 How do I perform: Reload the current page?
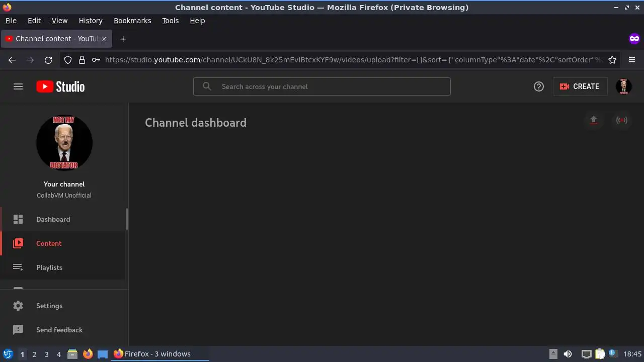[x=48, y=60]
